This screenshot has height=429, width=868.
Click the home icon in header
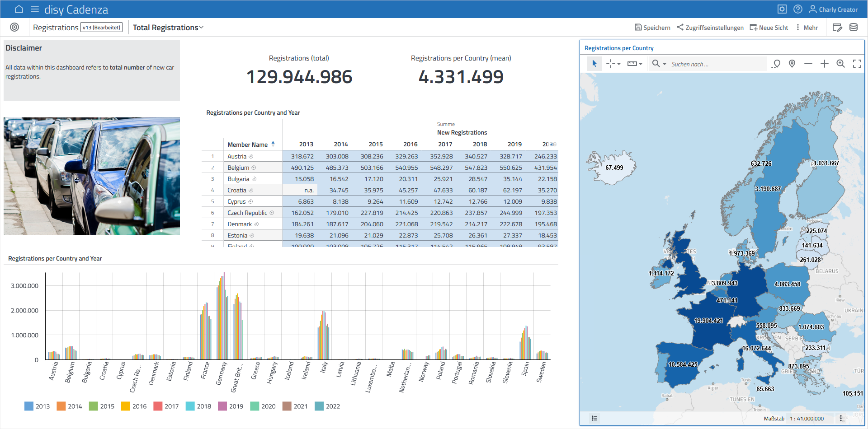(x=19, y=9)
